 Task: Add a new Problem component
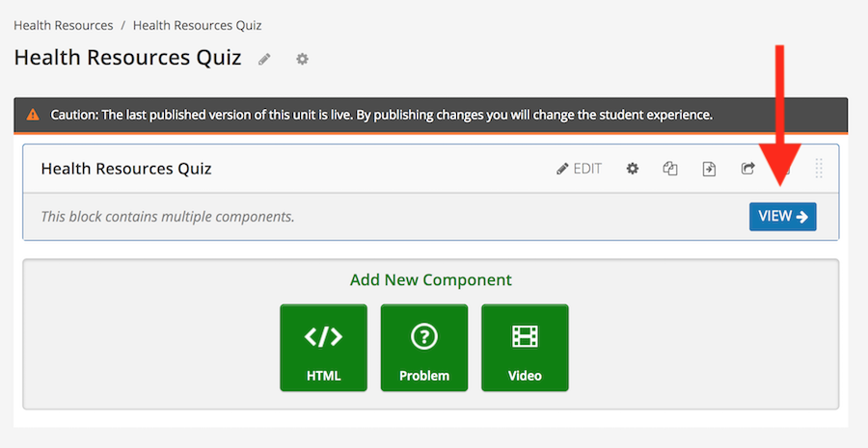[x=424, y=348]
